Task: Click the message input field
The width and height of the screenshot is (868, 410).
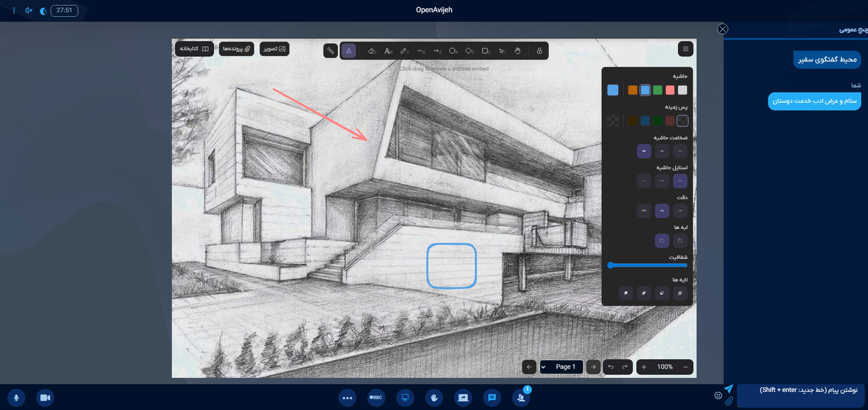Action: [x=801, y=396]
